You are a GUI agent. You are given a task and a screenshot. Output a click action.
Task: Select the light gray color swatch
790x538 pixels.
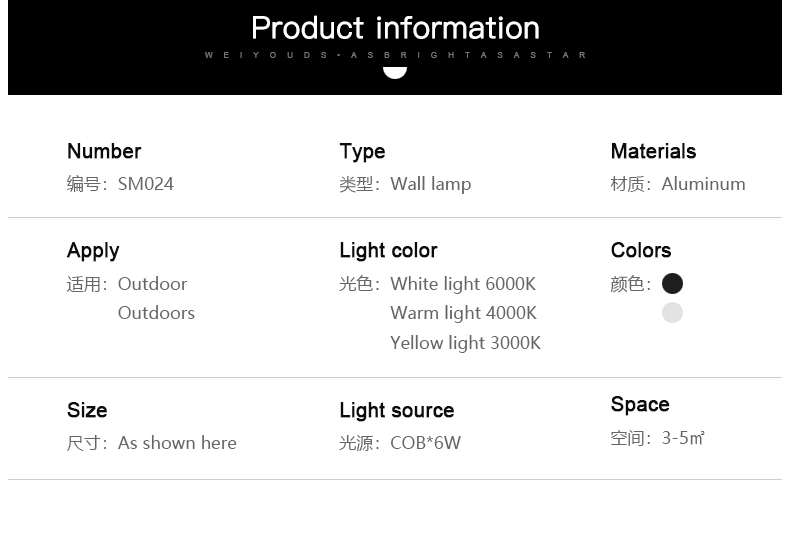pos(672,312)
